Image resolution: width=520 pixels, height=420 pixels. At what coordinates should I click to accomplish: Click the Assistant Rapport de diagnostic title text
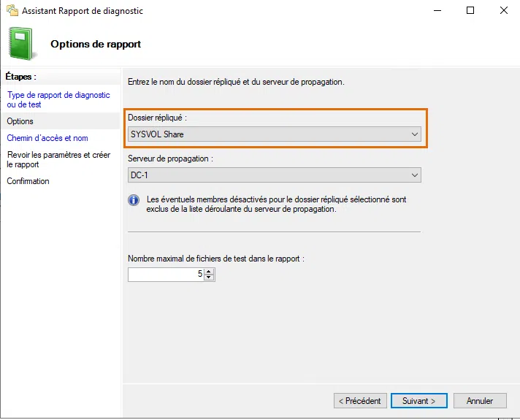tap(83, 11)
